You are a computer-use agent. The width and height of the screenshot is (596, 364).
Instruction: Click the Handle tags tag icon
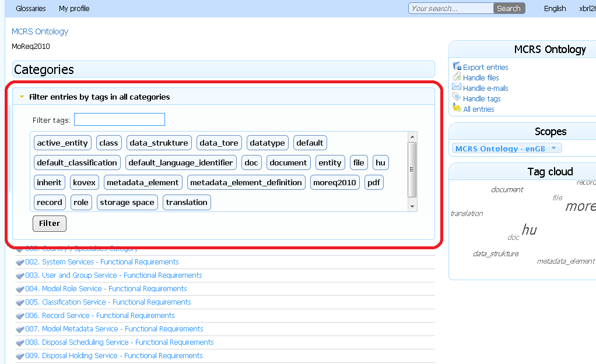[457, 97]
